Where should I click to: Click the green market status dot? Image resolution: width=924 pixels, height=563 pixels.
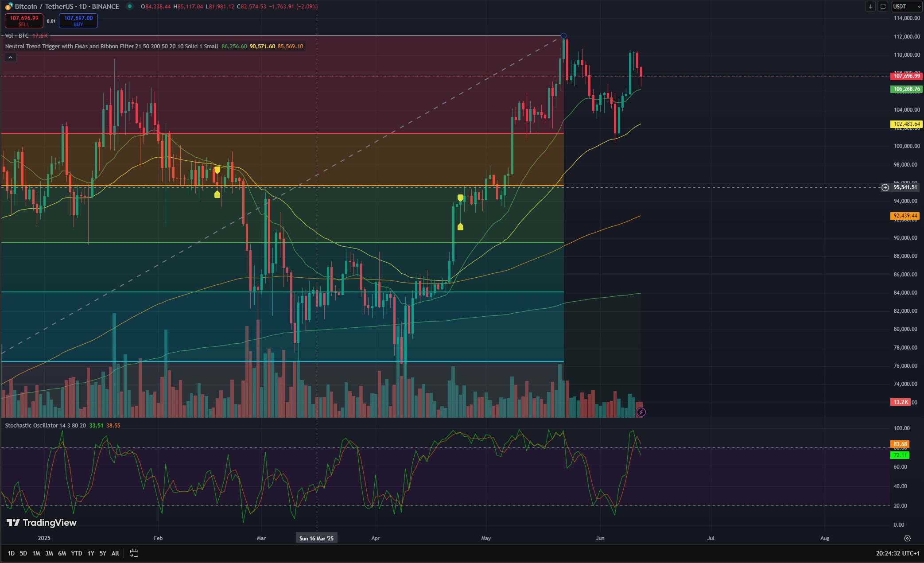[x=129, y=6]
